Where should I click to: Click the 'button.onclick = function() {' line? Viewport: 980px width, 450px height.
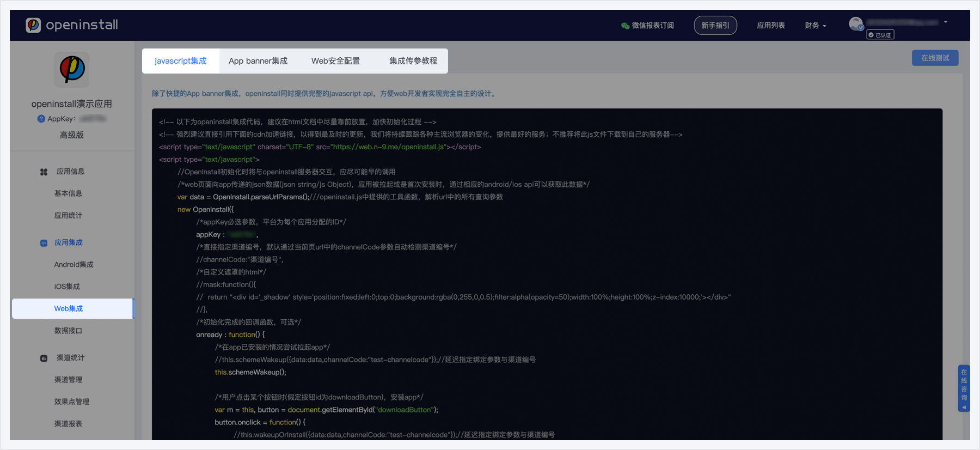coord(260,422)
